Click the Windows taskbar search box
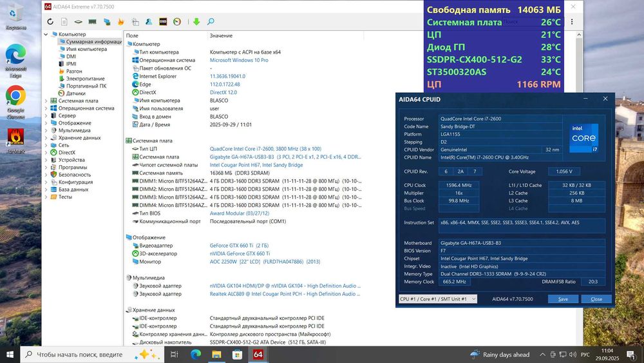 [x=92, y=355]
